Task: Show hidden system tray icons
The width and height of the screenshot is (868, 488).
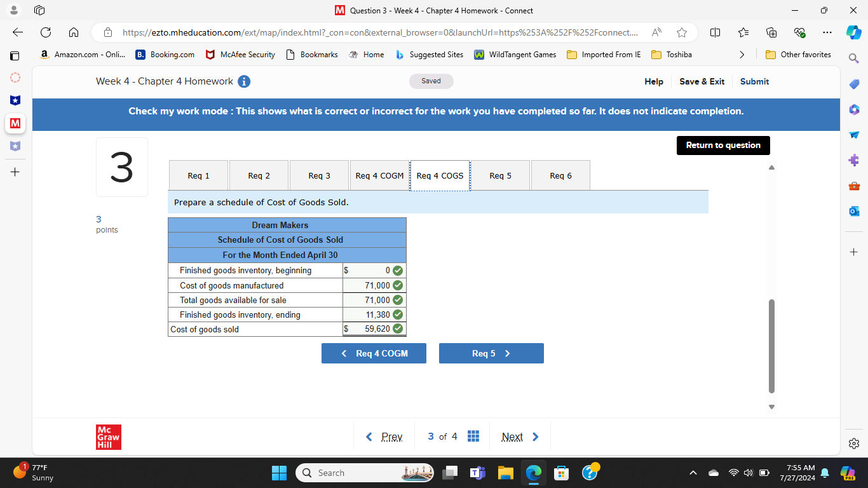Action: (x=693, y=473)
